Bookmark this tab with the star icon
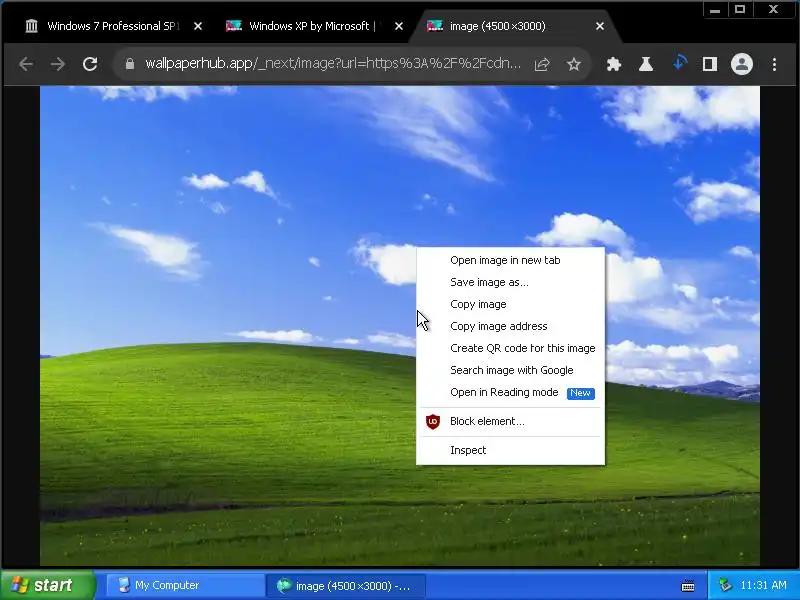The width and height of the screenshot is (800, 600). pos(574,64)
